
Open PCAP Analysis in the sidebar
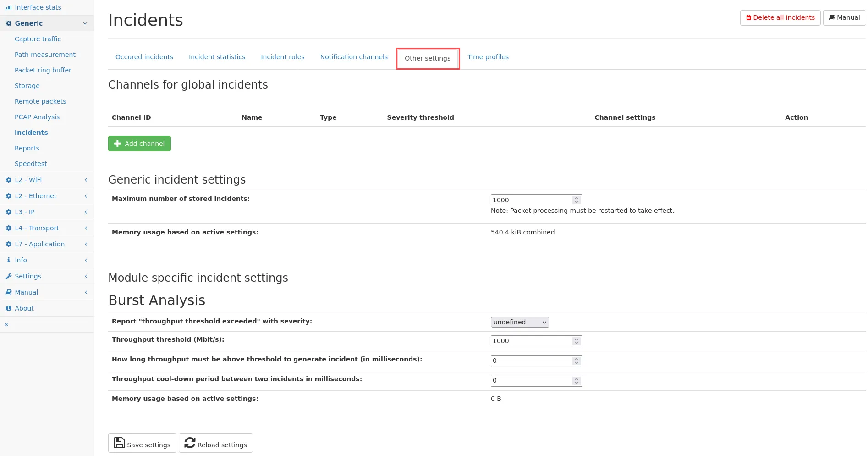pos(37,117)
